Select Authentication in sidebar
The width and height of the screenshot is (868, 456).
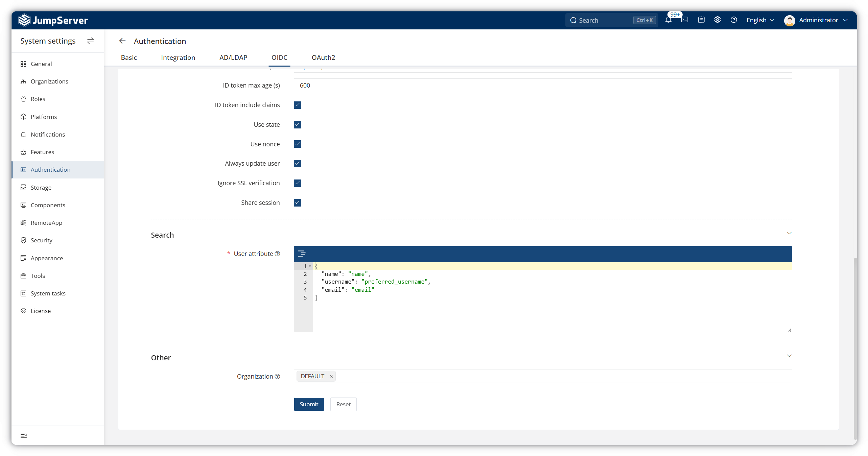pos(58,170)
